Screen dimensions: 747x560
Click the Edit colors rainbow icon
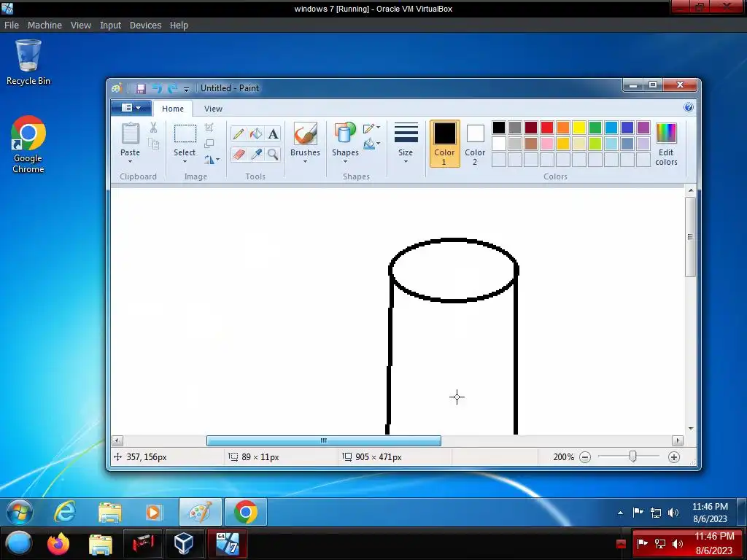pos(666,133)
